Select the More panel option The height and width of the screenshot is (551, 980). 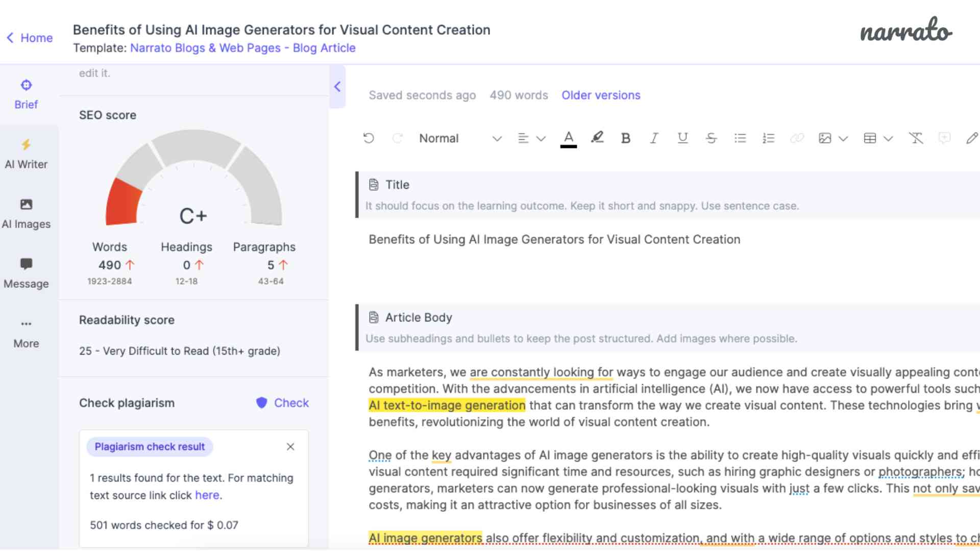click(26, 332)
